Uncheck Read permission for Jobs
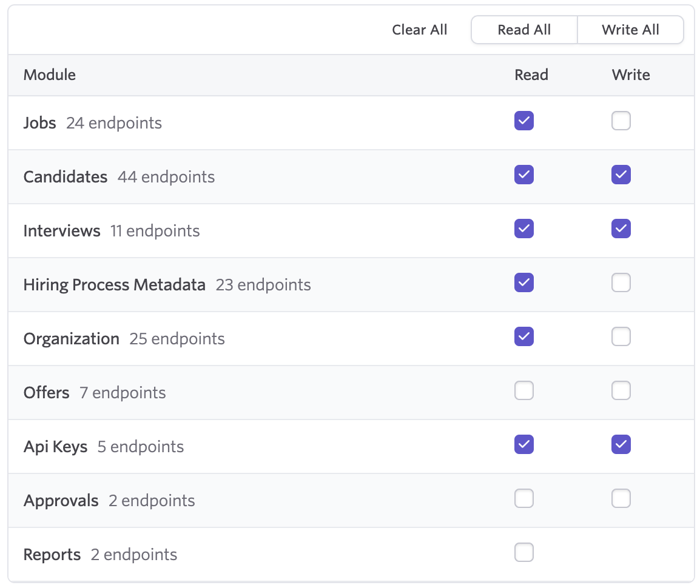700x588 pixels. pos(523,121)
